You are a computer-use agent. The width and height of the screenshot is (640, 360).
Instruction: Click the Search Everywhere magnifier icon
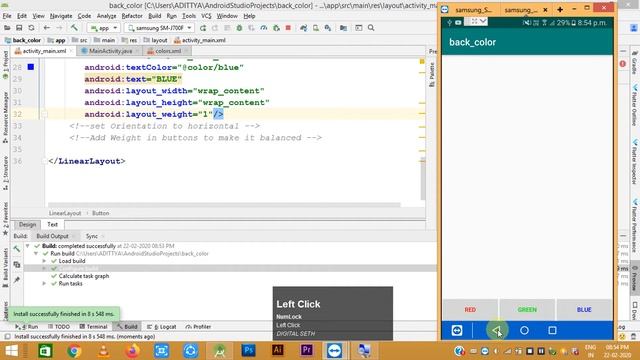click(371, 28)
